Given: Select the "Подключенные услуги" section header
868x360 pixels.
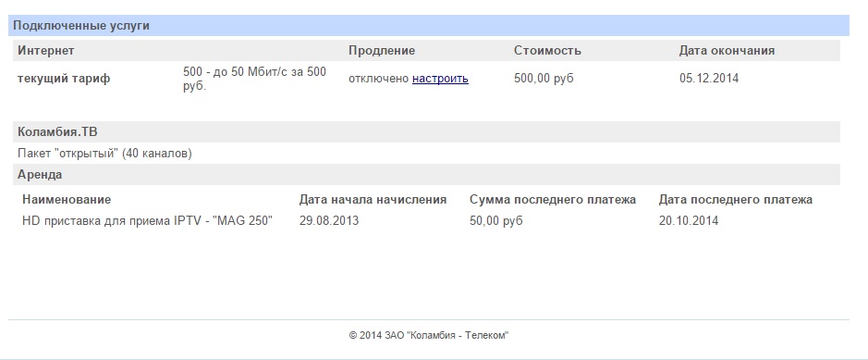Looking at the screenshot, I should [x=81, y=26].
